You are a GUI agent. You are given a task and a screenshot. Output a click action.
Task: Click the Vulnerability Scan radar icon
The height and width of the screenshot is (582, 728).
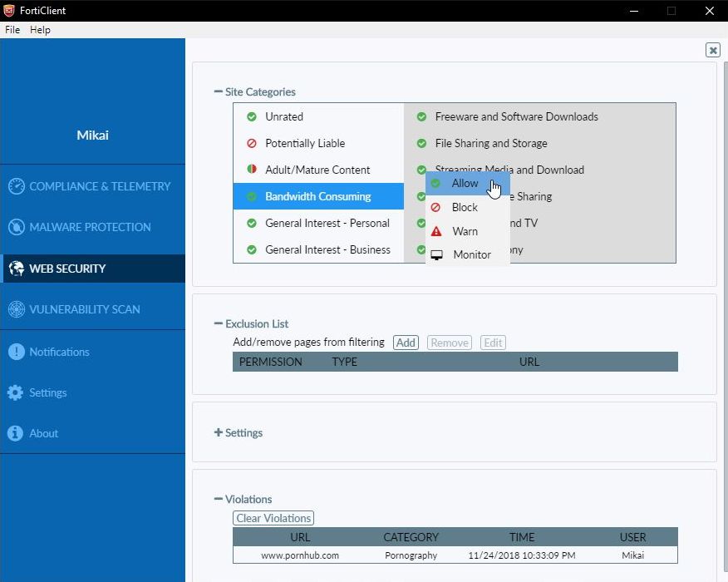[16, 309]
